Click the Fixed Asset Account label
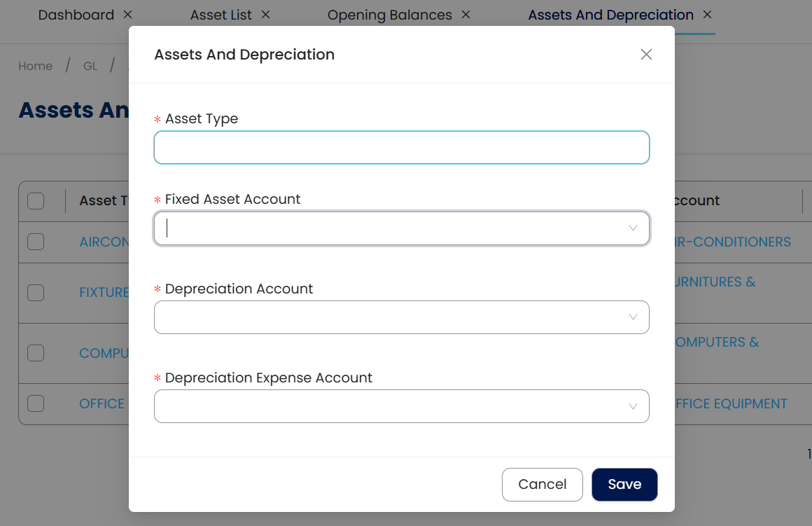The image size is (812, 526). tap(232, 200)
